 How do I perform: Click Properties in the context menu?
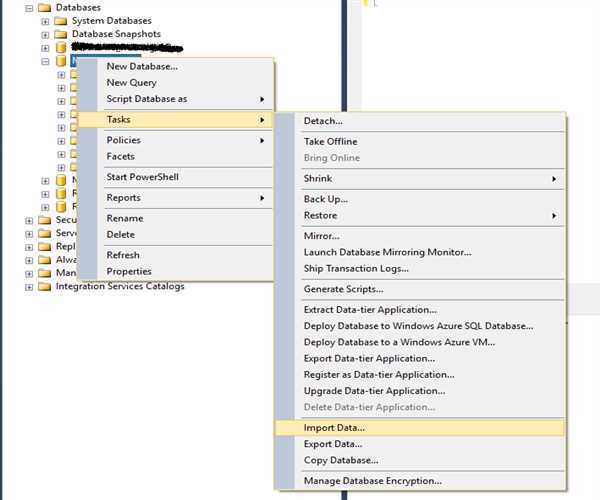click(x=129, y=271)
